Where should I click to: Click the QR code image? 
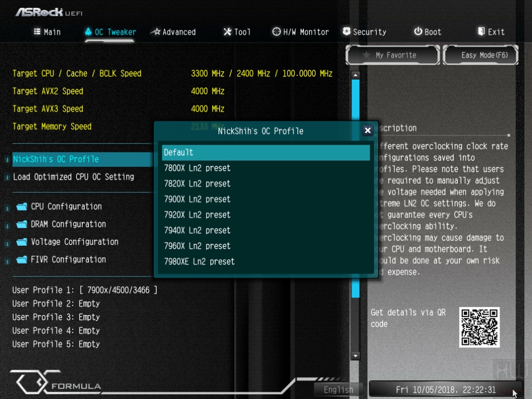pos(479,327)
